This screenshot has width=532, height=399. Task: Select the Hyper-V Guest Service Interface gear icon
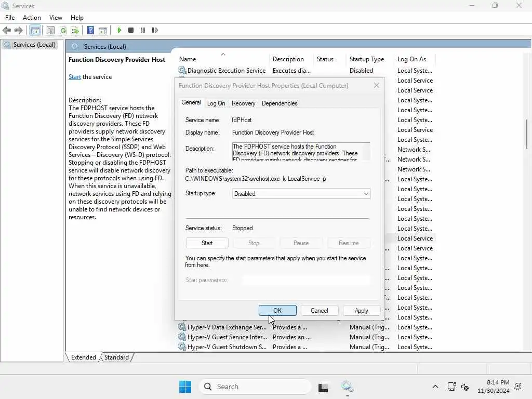coord(182,337)
